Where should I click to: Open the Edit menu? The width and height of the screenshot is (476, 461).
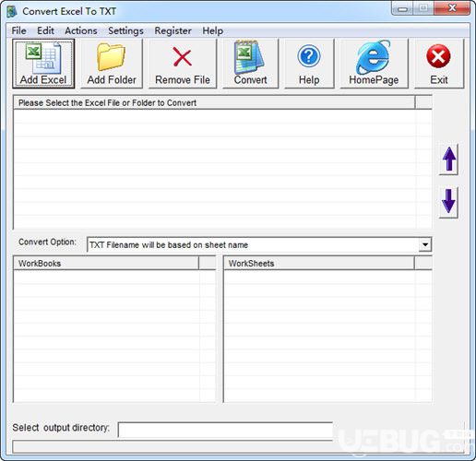tap(45, 30)
